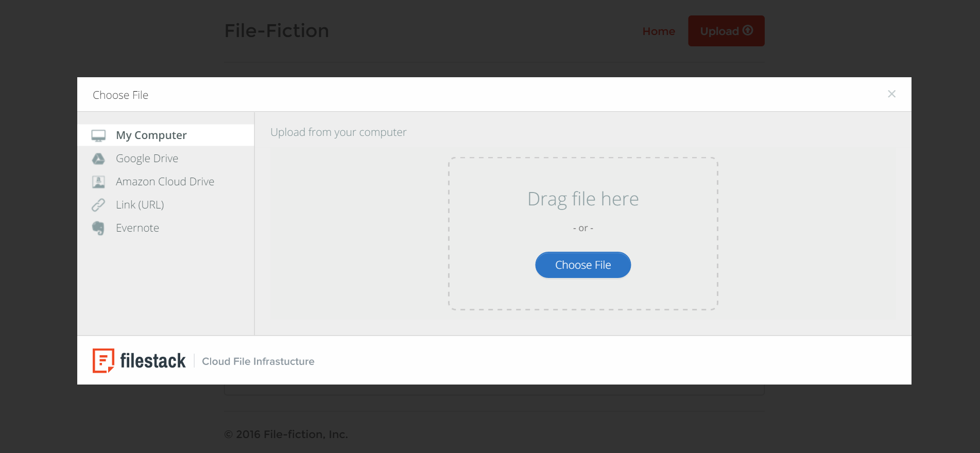
Task: Click 'Upload from your computer' heading
Action: click(x=338, y=132)
